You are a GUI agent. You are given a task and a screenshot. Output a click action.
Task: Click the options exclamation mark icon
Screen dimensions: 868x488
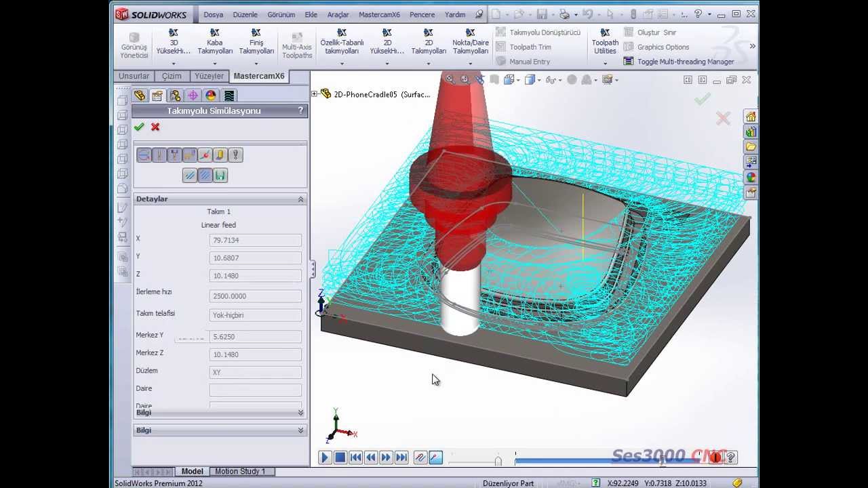pyautogui.click(x=235, y=155)
